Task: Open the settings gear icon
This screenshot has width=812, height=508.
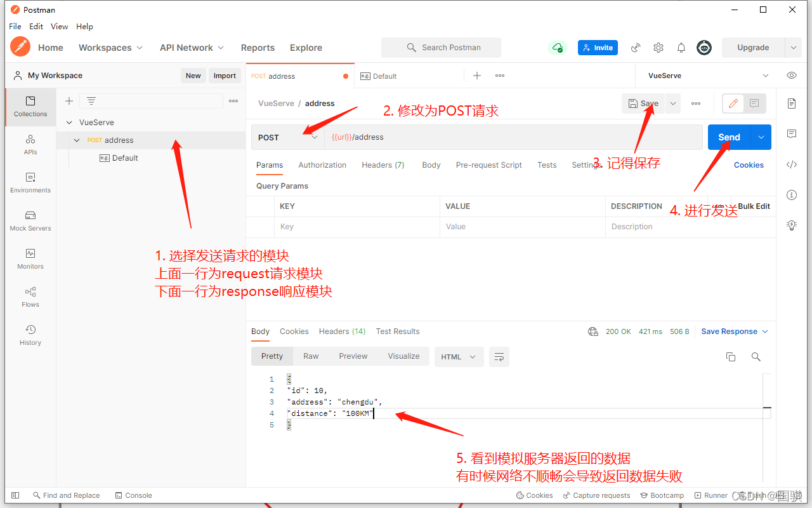Action: coord(658,48)
